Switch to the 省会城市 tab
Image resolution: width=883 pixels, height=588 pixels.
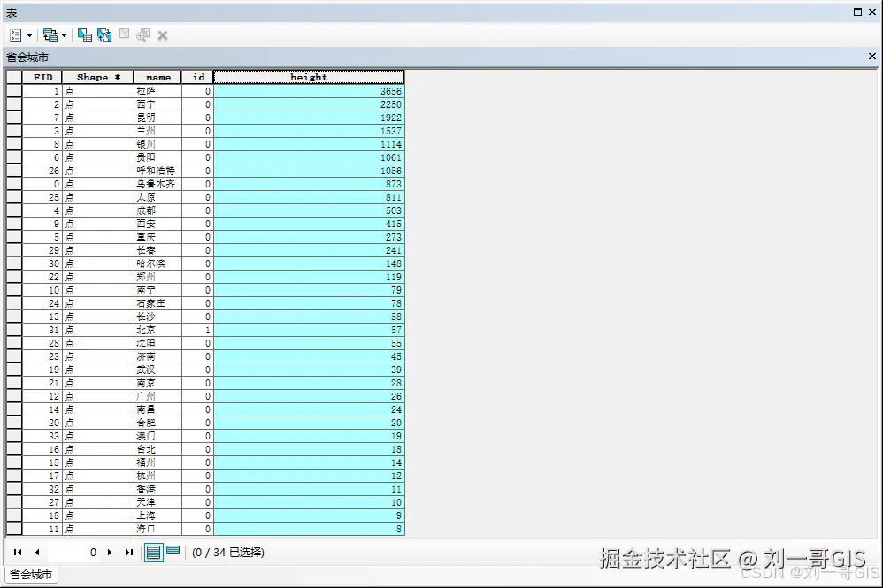pyautogui.click(x=30, y=574)
